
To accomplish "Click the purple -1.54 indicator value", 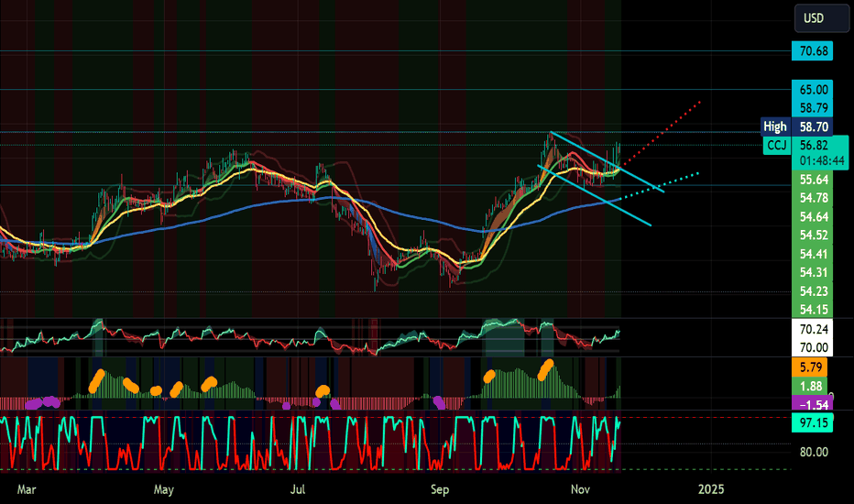I will (x=813, y=405).
